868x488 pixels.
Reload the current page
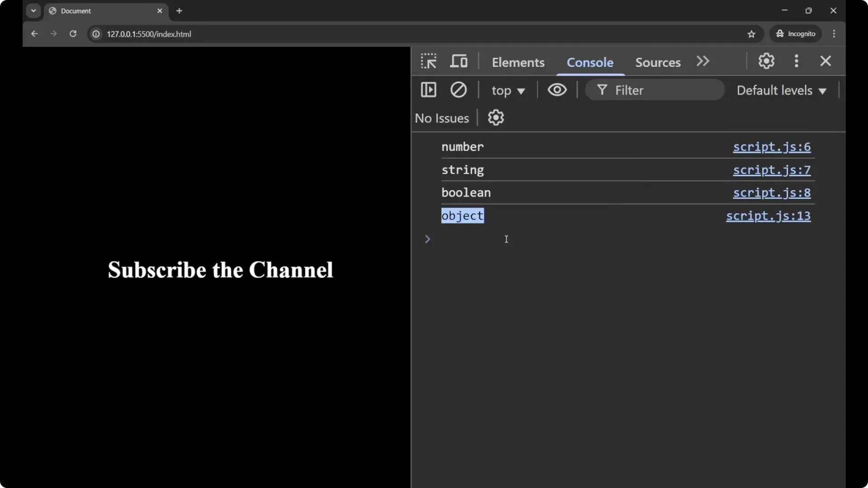click(x=73, y=34)
